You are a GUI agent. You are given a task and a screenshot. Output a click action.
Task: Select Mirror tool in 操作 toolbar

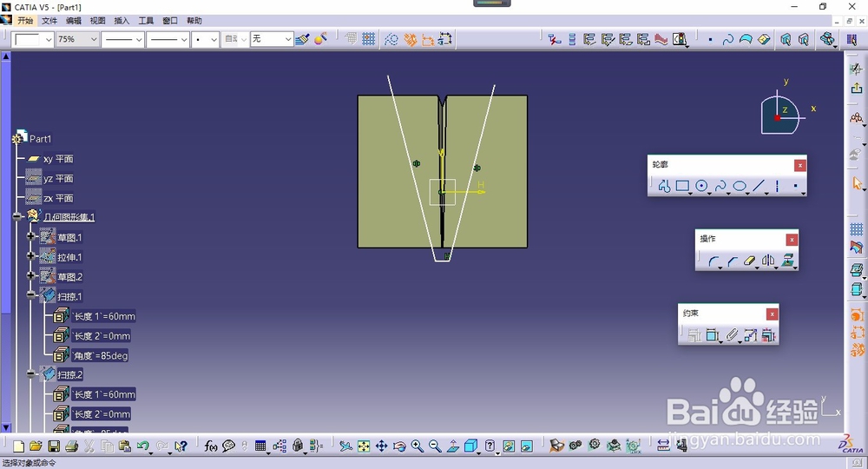pyautogui.click(x=768, y=261)
